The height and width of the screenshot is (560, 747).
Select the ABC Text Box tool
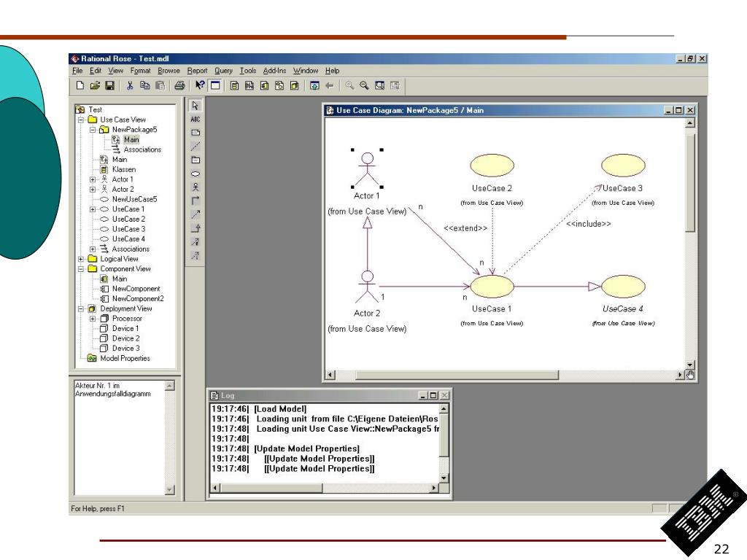196,119
